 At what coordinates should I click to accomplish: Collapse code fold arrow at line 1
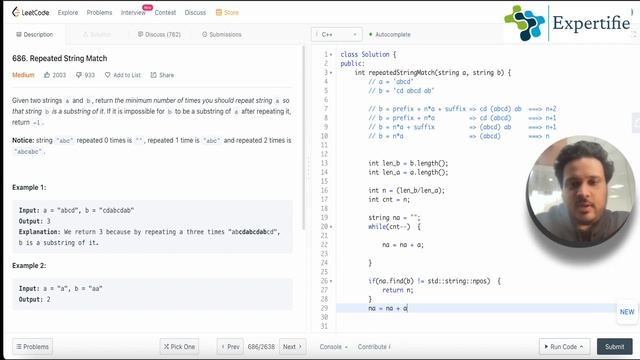point(331,54)
